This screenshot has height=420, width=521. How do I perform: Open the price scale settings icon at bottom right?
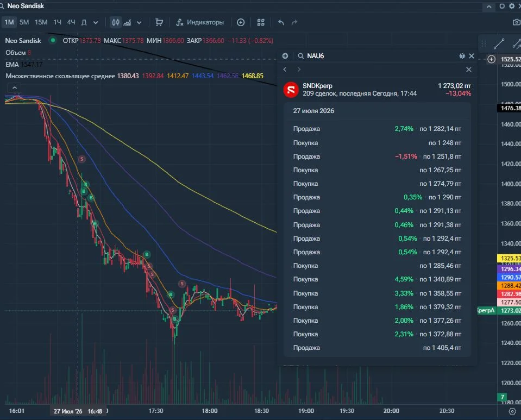point(512,411)
